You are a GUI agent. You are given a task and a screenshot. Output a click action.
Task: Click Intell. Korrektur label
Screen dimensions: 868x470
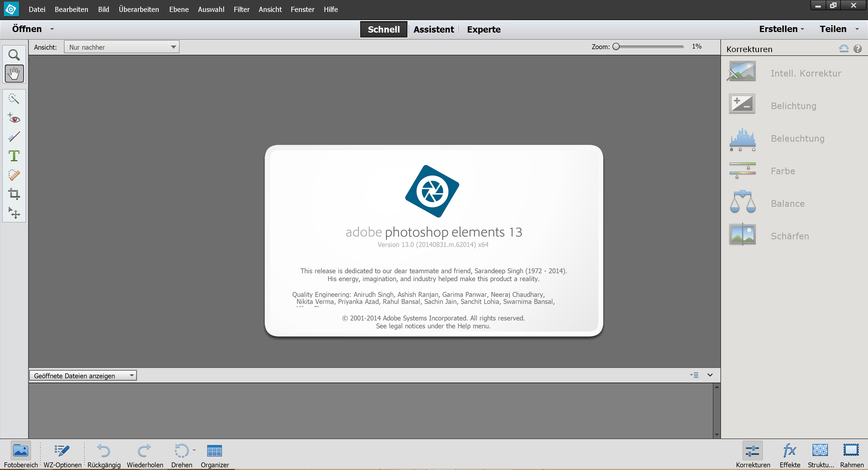[x=806, y=73]
